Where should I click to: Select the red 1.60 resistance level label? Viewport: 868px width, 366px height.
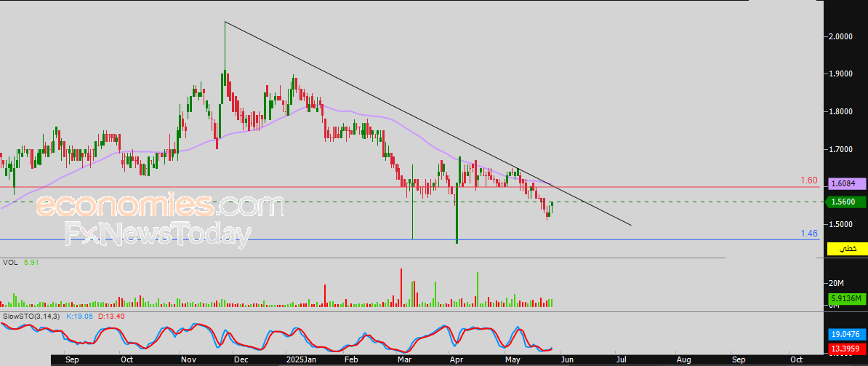809,180
